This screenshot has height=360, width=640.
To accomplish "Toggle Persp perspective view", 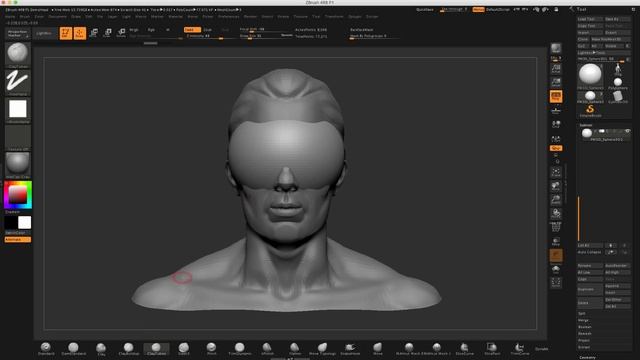I will (x=556, y=96).
